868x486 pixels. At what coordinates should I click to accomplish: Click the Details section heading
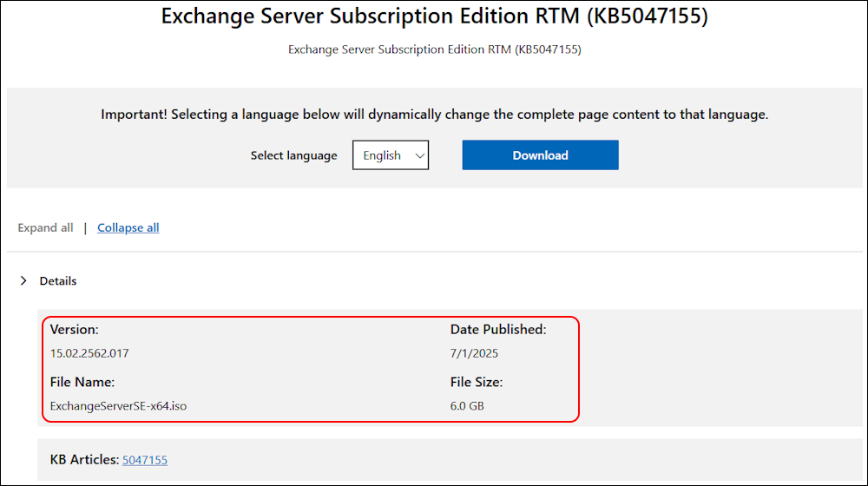(x=58, y=281)
